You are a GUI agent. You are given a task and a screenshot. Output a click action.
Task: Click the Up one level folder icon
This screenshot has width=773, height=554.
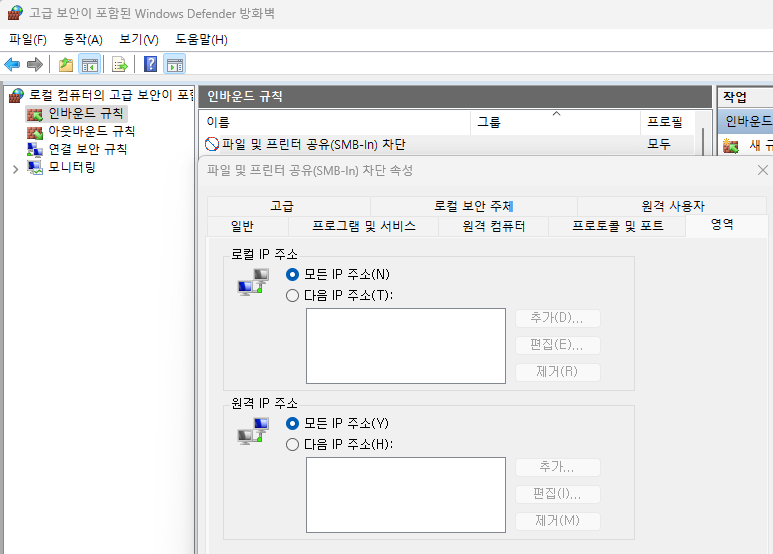click(x=66, y=64)
